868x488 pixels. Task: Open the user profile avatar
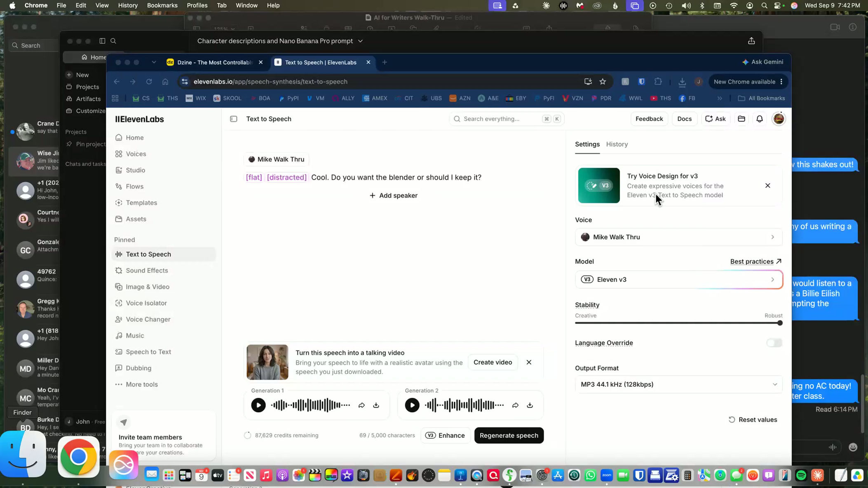[x=779, y=119]
